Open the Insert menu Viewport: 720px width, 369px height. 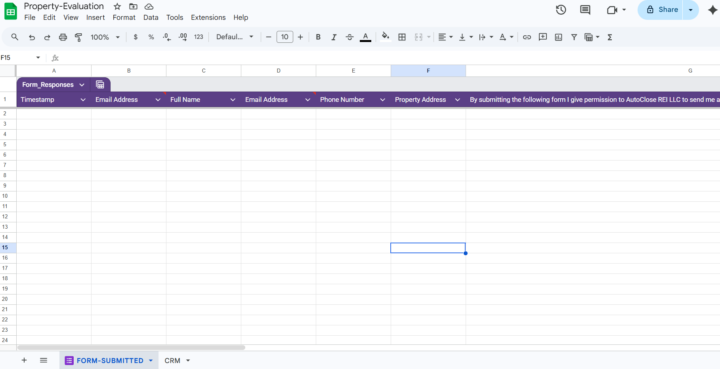(x=96, y=17)
